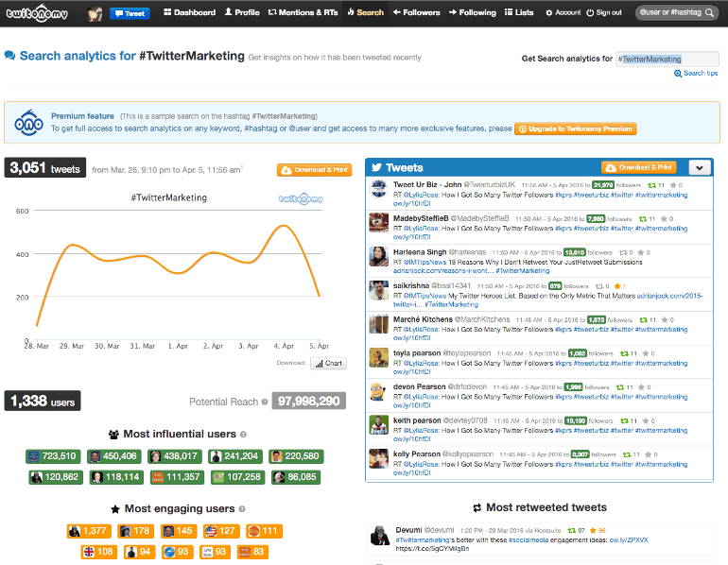Image resolution: width=728 pixels, height=565 pixels.
Task: Open Tweet Ur Biz - John avatar
Action: tap(378, 189)
